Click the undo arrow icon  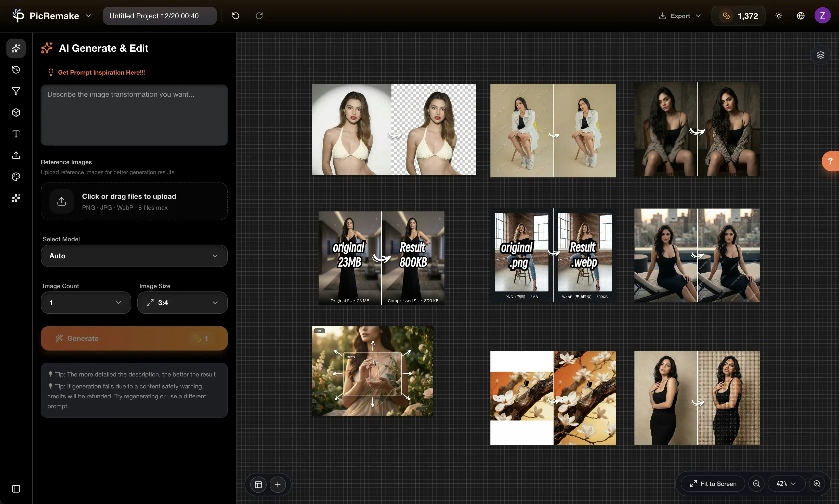[235, 16]
